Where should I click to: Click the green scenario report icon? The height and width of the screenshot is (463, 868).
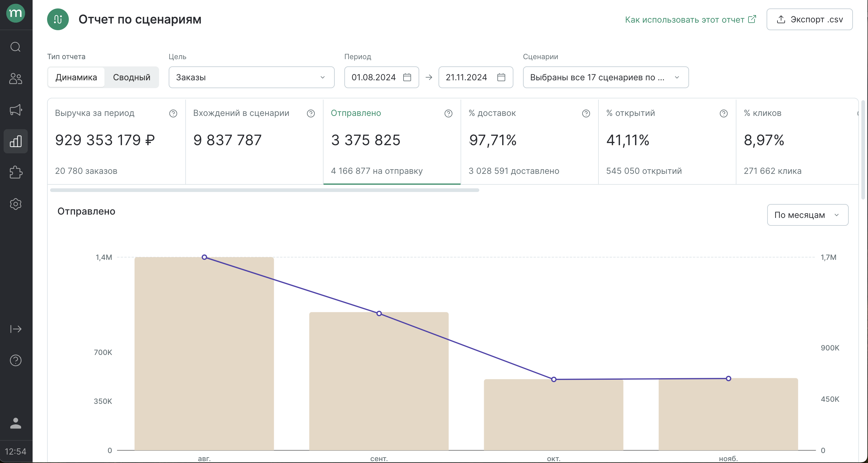58,19
